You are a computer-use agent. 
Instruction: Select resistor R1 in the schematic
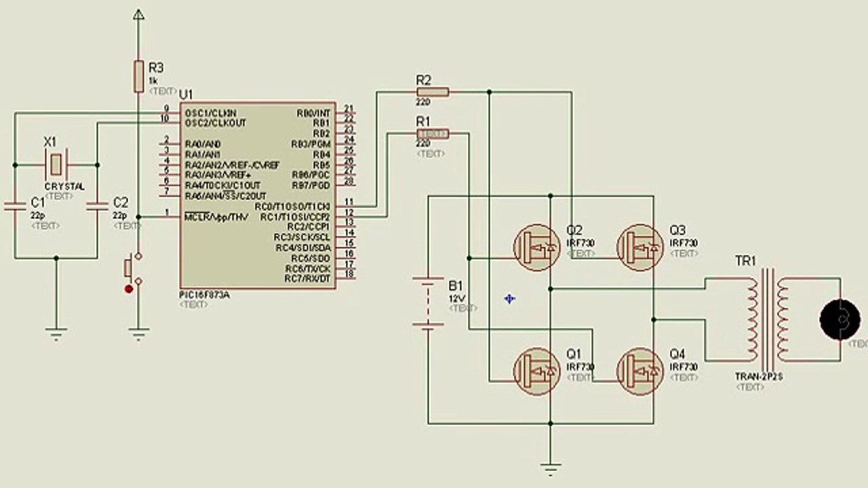[x=432, y=134]
